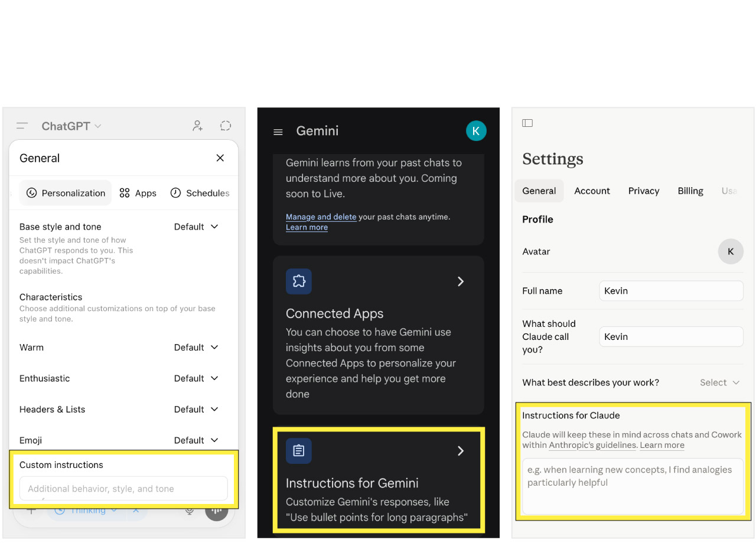Switch to the Account tab in Claude Settings
This screenshot has width=756, height=550.
coord(592,191)
